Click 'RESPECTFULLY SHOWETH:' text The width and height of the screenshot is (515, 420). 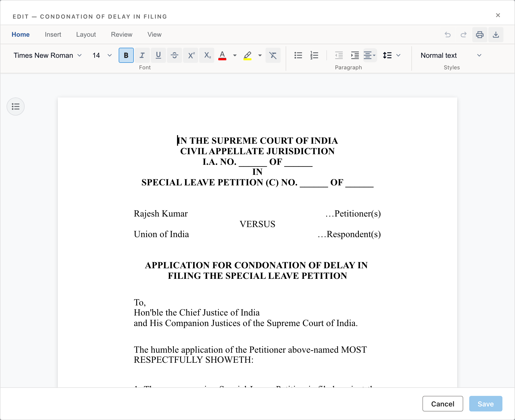point(194,360)
